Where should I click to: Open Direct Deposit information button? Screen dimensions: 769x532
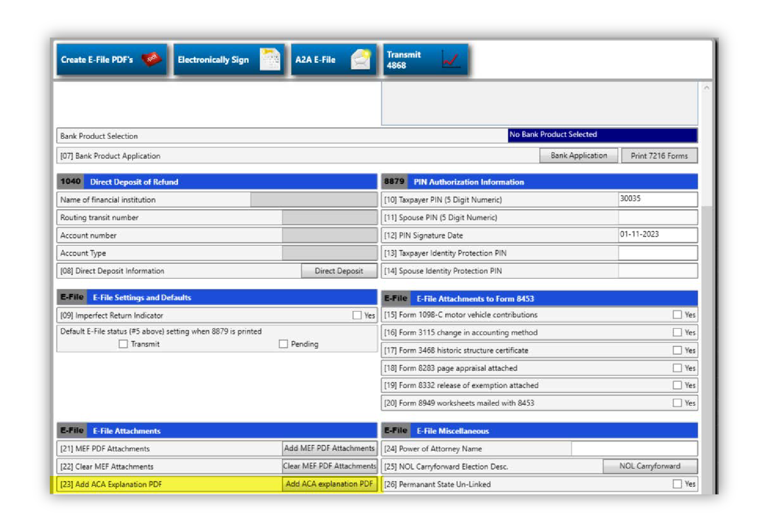pyautogui.click(x=339, y=271)
